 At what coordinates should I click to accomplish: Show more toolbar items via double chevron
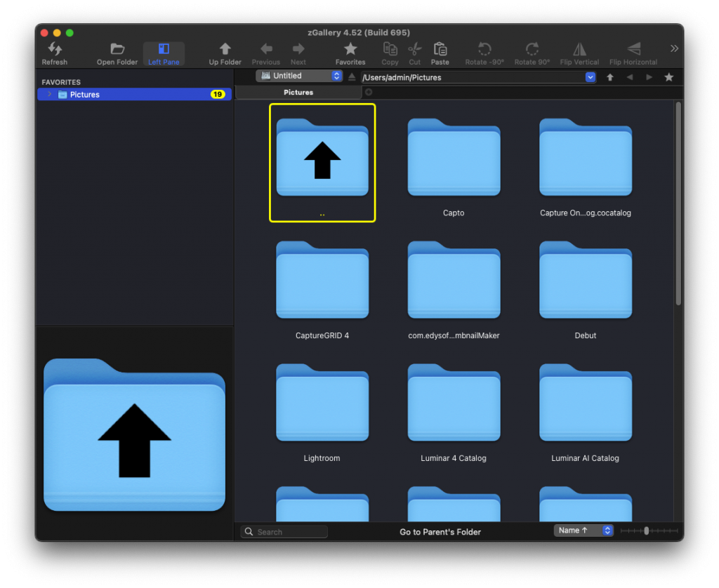(673, 48)
